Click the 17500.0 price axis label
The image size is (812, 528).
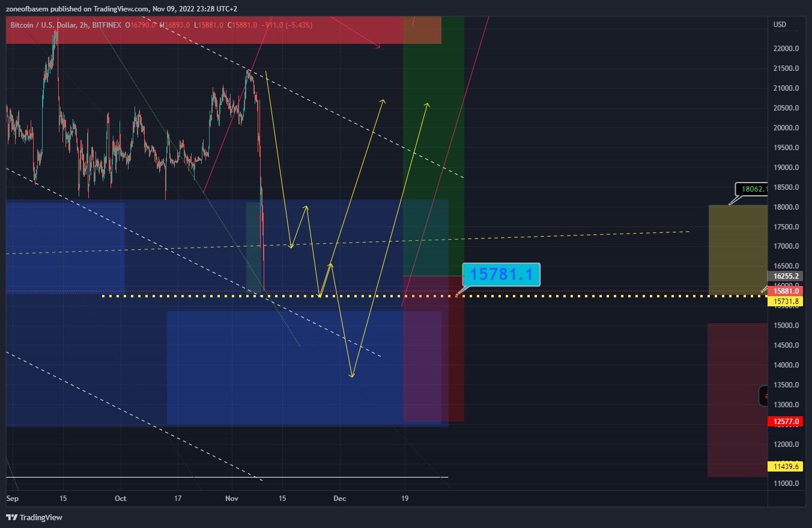click(786, 227)
